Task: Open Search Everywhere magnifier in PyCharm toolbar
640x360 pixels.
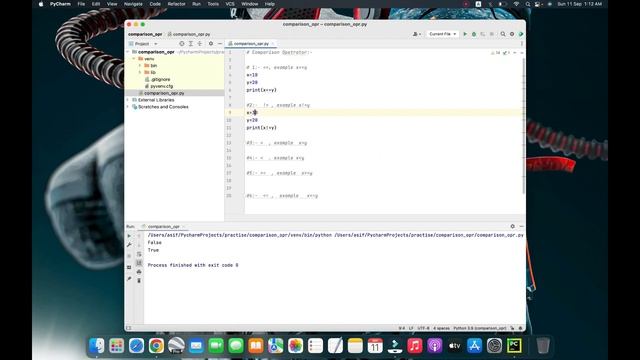Action: [x=503, y=34]
